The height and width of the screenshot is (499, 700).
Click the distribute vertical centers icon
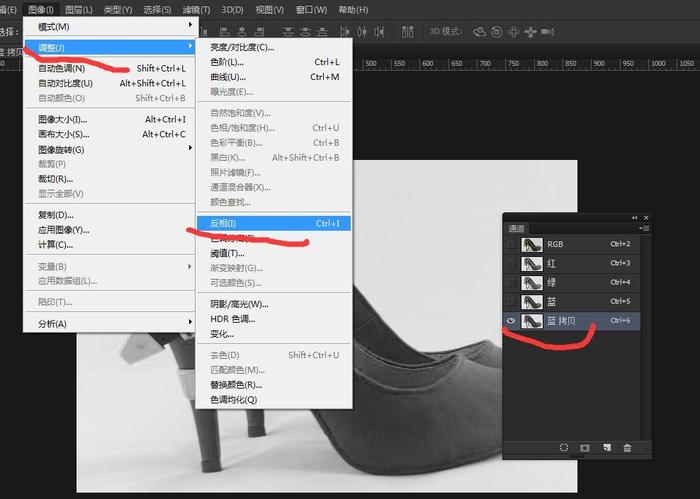[305, 32]
